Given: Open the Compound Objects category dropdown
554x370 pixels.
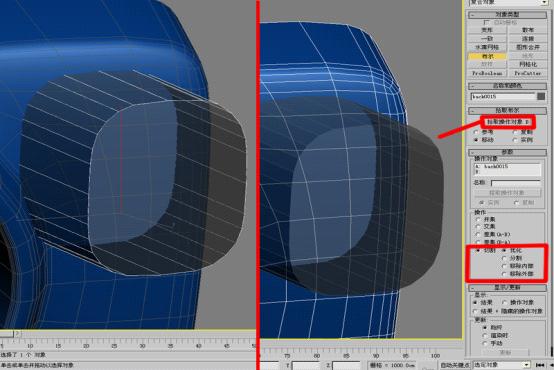Looking at the screenshot, I should pyautogui.click(x=508, y=2).
